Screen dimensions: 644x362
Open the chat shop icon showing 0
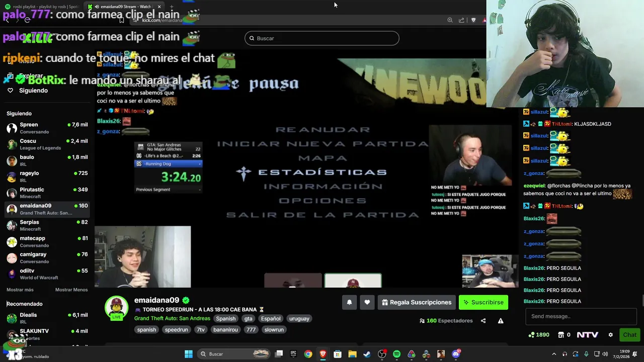565,335
